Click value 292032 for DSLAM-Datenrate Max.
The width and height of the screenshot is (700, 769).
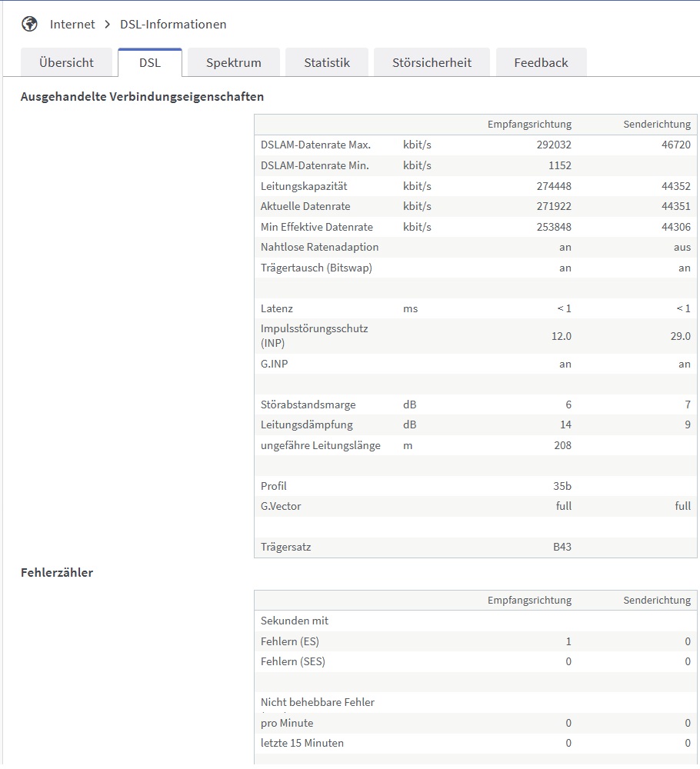(554, 145)
